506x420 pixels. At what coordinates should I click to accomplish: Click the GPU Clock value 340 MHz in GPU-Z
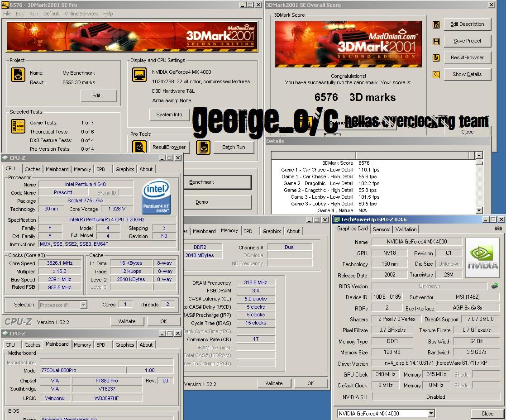coord(386,374)
